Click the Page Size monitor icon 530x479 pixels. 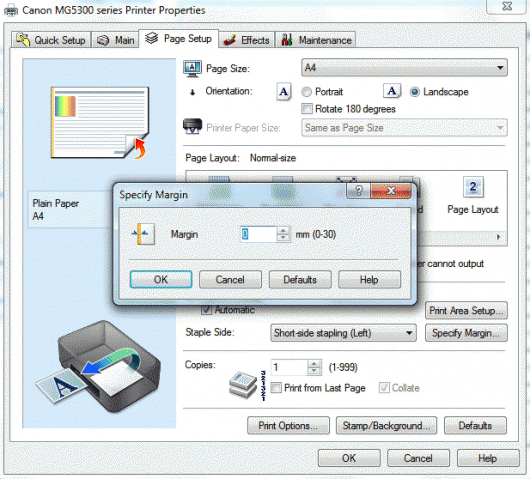coord(192,69)
